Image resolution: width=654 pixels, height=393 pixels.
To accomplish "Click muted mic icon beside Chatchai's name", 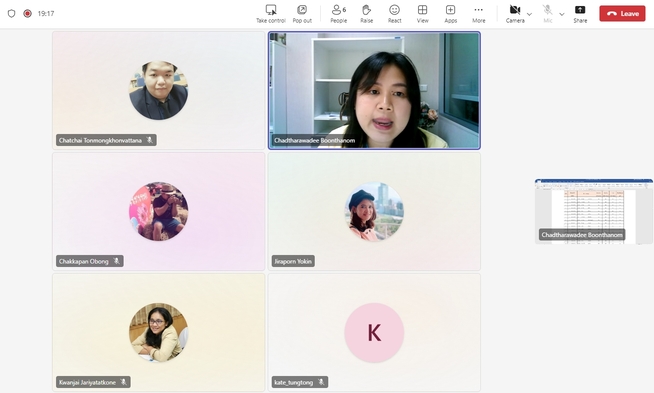I will (149, 140).
